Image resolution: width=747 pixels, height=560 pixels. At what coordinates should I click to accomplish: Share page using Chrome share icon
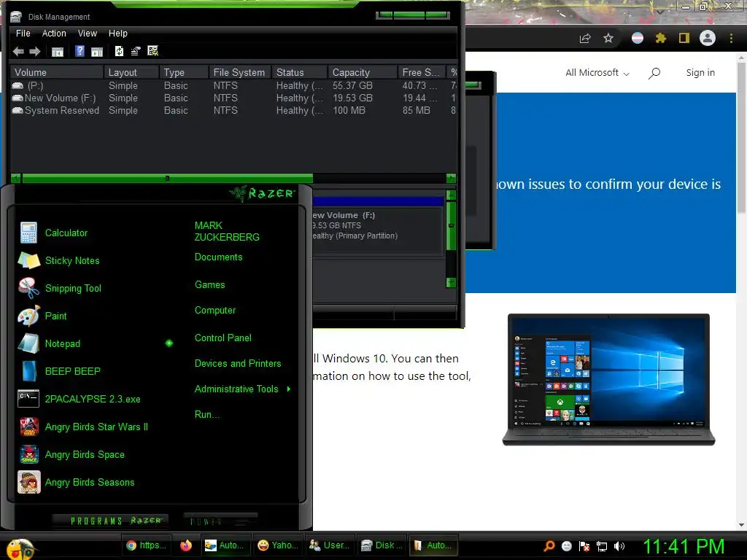point(585,38)
